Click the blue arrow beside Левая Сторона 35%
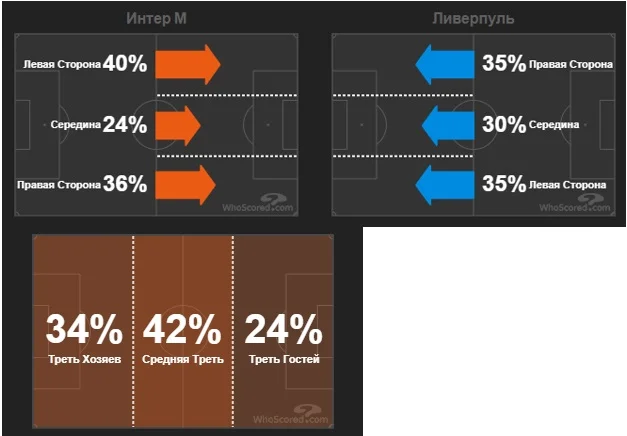The height and width of the screenshot is (436, 627). click(x=442, y=185)
